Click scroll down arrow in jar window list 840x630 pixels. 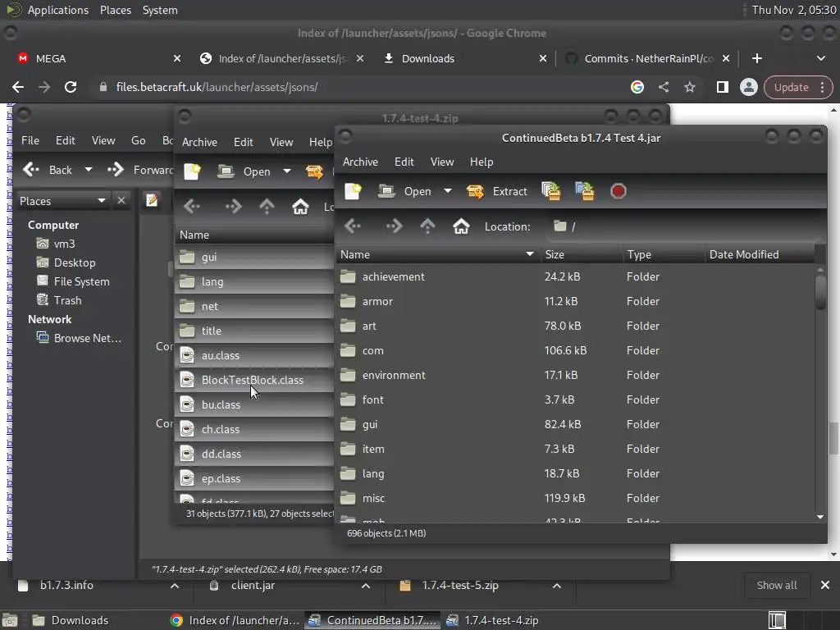[820, 517]
